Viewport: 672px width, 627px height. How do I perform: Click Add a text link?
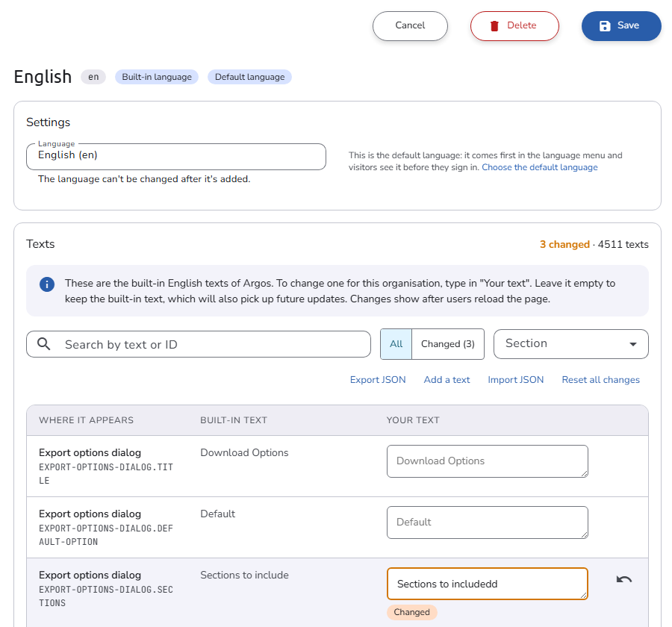point(447,380)
